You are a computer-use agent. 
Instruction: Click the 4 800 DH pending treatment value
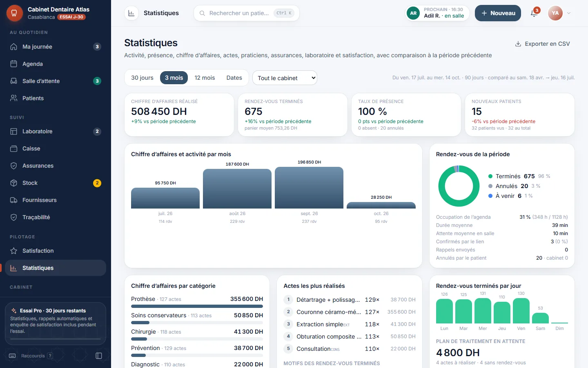pos(458,352)
